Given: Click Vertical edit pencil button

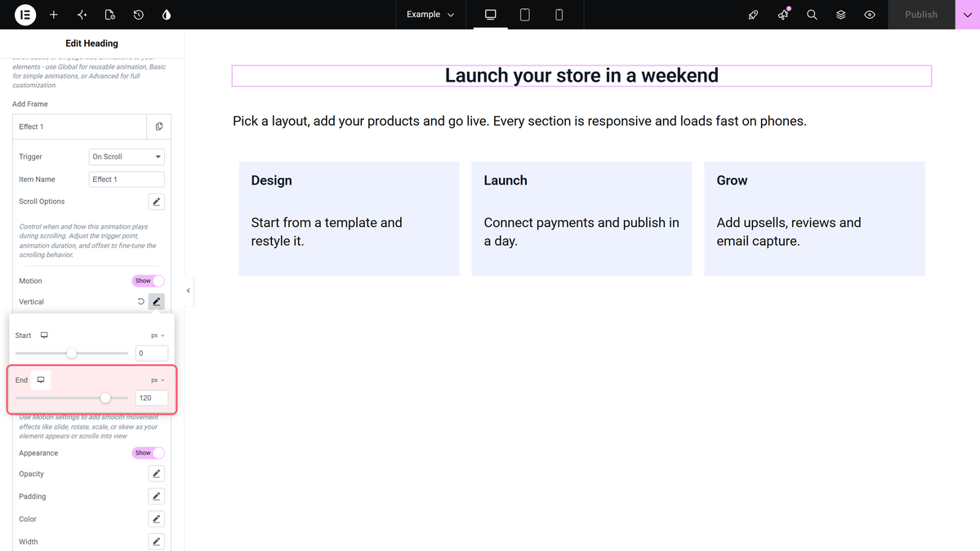Looking at the screenshot, I should (x=157, y=302).
